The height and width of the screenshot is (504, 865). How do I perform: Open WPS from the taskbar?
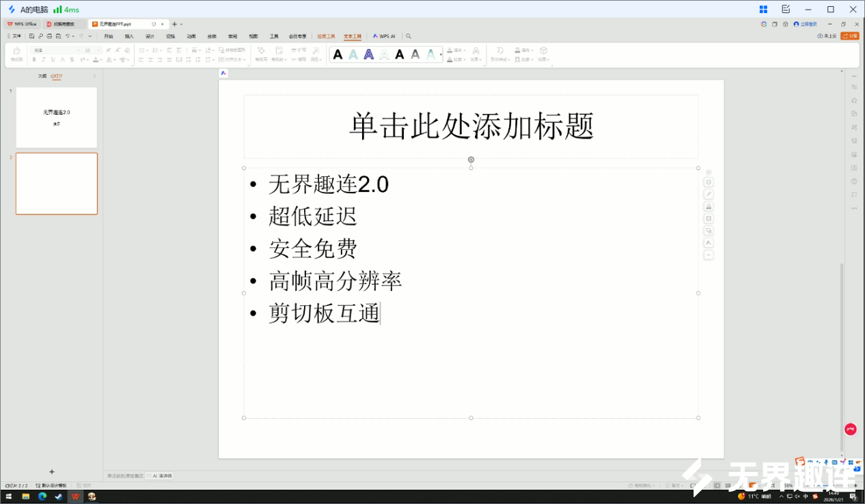tap(76, 496)
